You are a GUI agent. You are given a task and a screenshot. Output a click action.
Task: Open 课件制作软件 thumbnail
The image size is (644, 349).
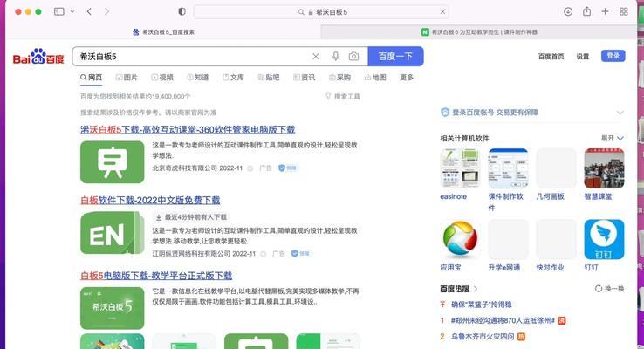point(508,168)
